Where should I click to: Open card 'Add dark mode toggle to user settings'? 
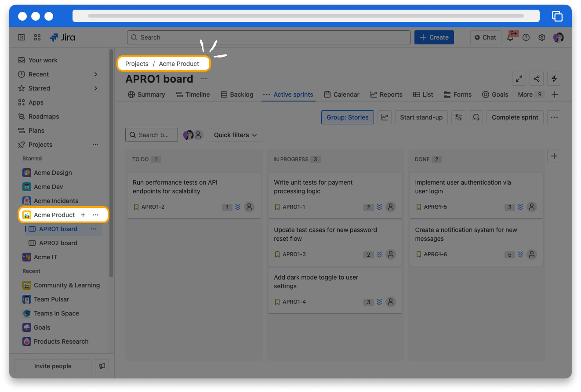[x=335, y=290]
